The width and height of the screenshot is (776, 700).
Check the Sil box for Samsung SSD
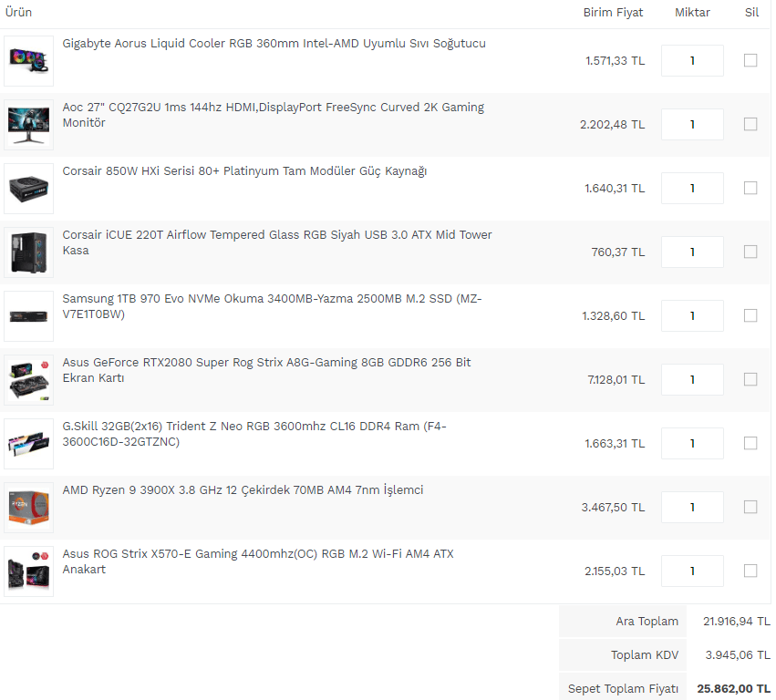point(750,315)
